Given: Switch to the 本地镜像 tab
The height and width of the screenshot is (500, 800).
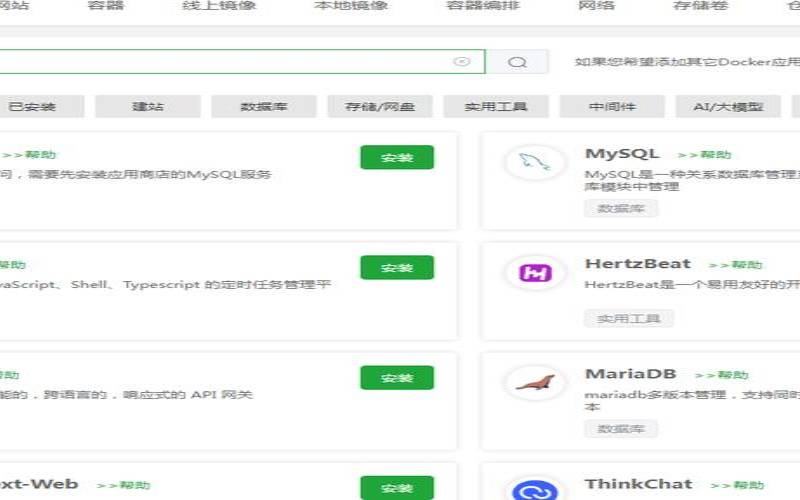Looking at the screenshot, I should (351, 6).
